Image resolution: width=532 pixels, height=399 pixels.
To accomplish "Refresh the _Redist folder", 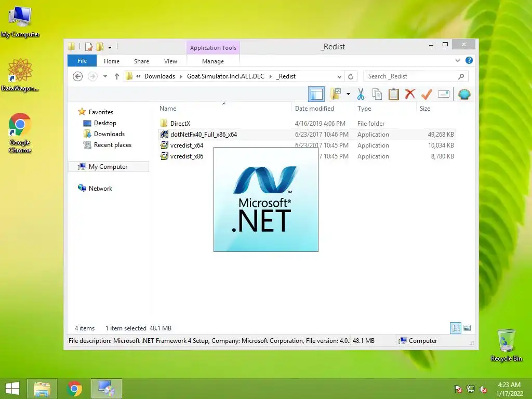I will pos(351,76).
